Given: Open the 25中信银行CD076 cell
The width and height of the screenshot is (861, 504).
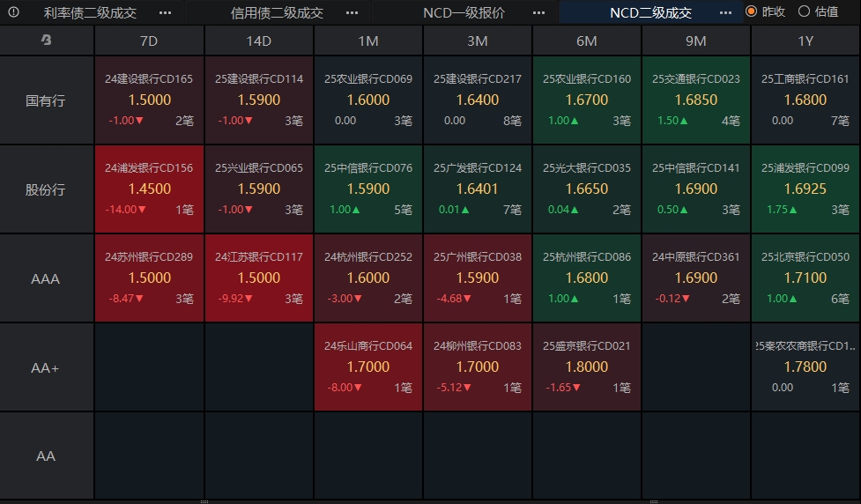Looking at the screenshot, I should [367, 189].
